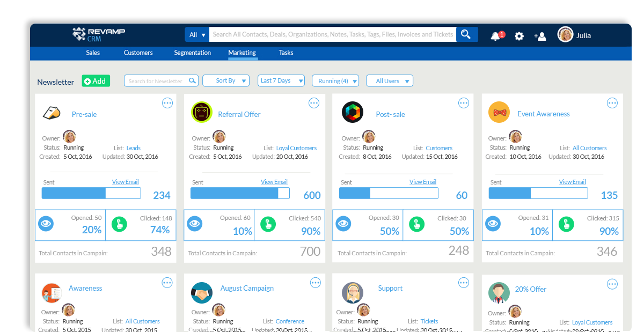The height and width of the screenshot is (332, 644).
Task: Expand the Sort By dropdown
Action: click(x=226, y=81)
